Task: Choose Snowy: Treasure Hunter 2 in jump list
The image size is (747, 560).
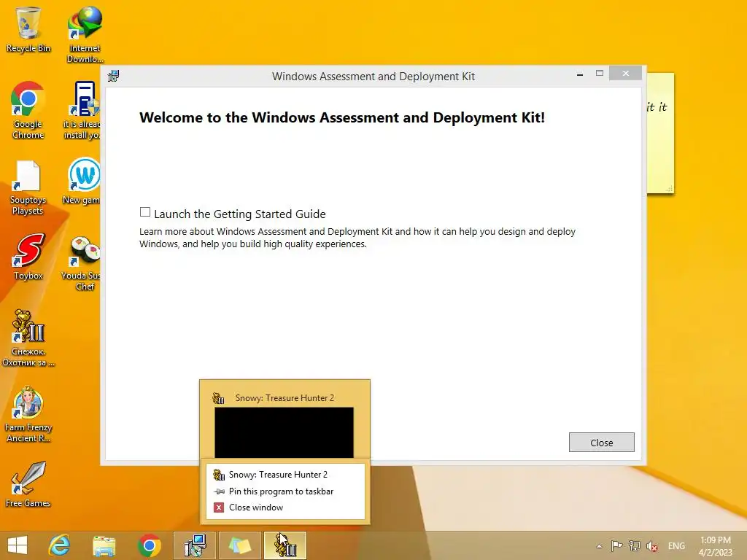Action: coord(285,474)
